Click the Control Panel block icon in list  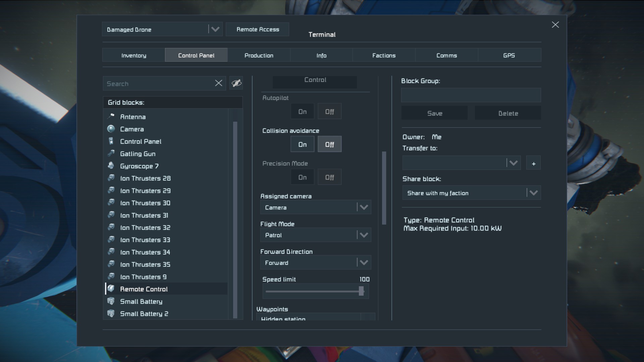click(111, 141)
